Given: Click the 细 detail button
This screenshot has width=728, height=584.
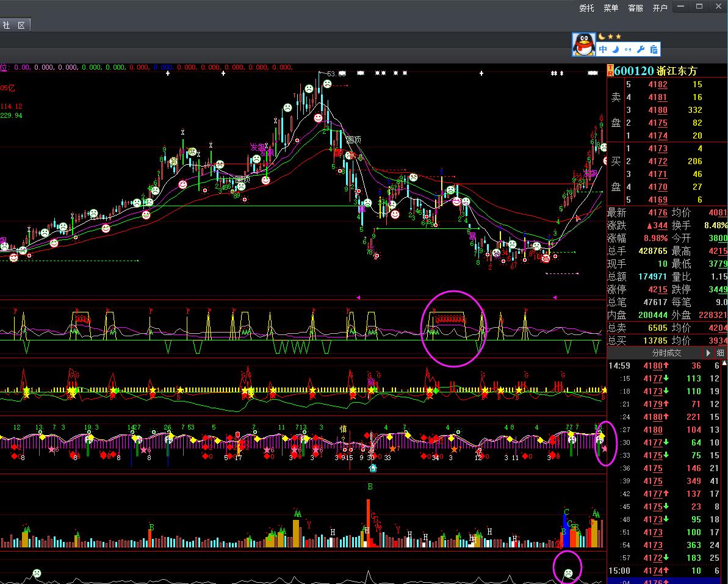Looking at the screenshot, I should (x=720, y=353).
